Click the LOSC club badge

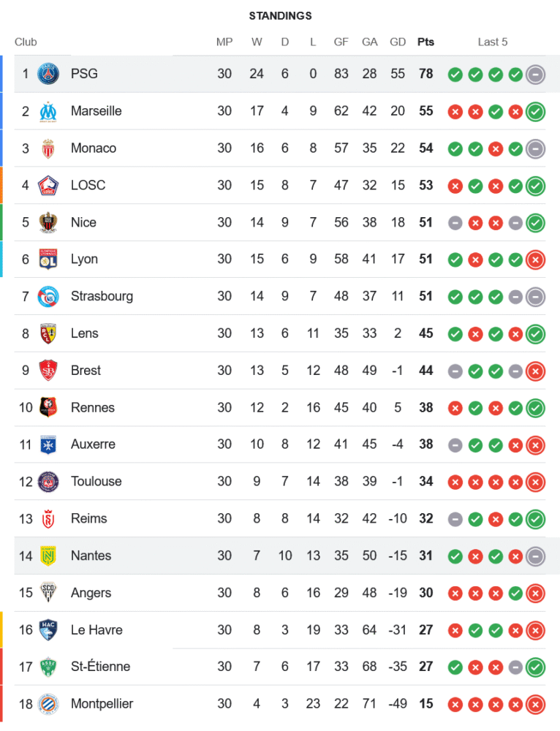coord(48,185)
